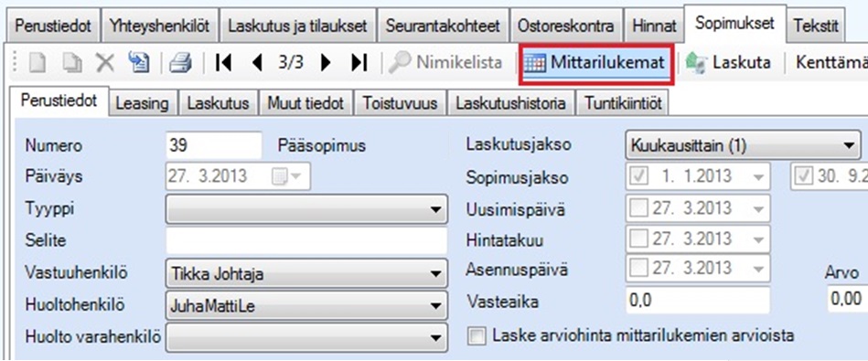The image size is (868, 361).
Task: Open the Tyyppi dropdown list
Action: (x=306, y=208)
